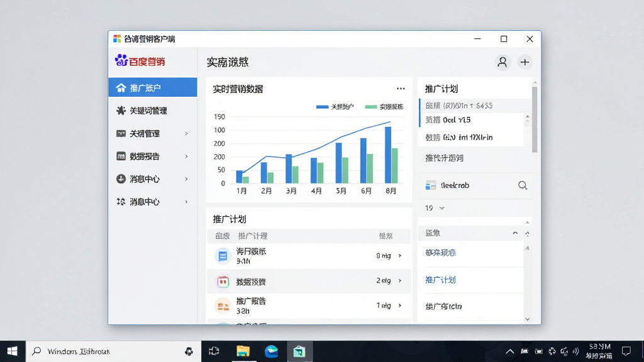Open File Explorer from the taskbar
The width and height of the screenshot is (644, 362).
coord(243,351)
